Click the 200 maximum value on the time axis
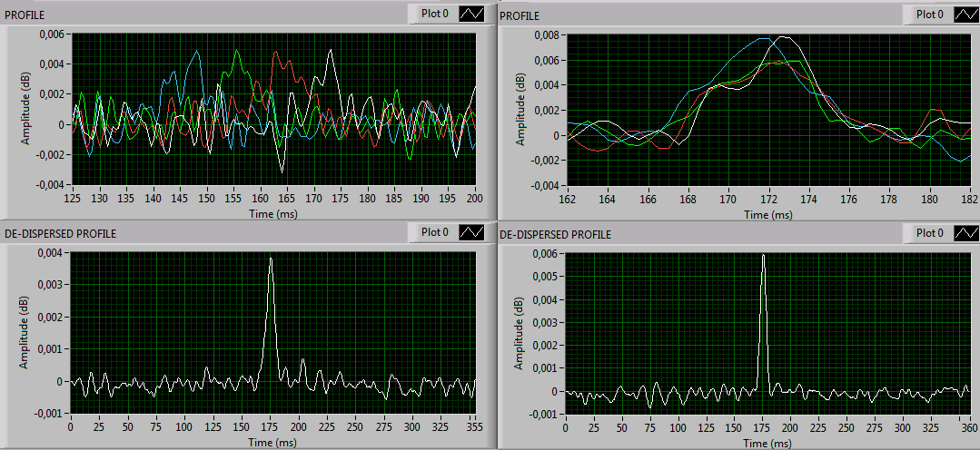The image size is (980, 450). pyautogui.click(x=474, y=198)
